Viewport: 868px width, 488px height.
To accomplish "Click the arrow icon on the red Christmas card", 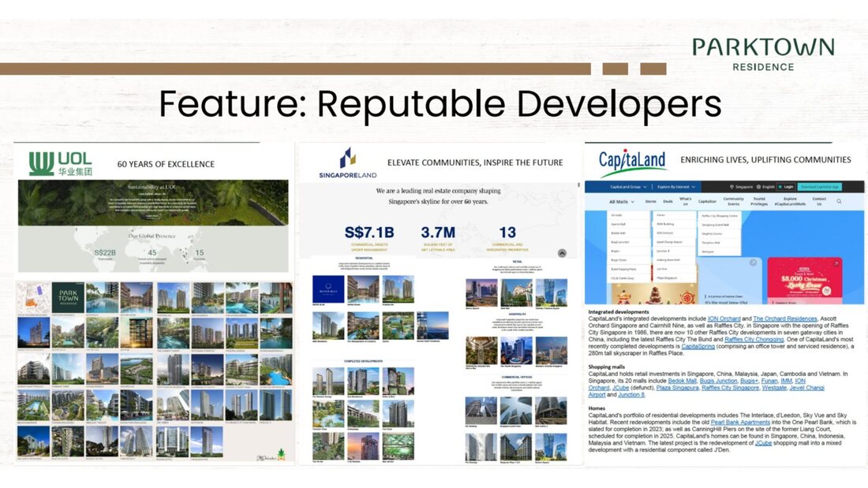I will click(x=836, y=263).
